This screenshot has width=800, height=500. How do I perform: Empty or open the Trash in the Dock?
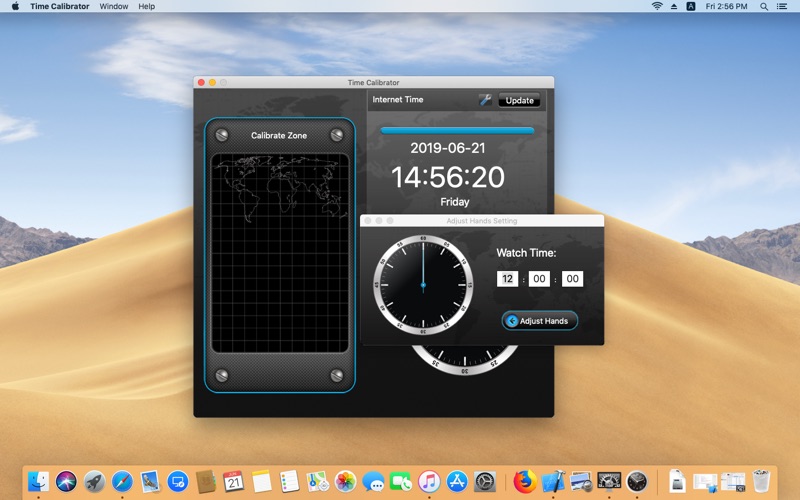pyautogui.click(x=761, y=481)
